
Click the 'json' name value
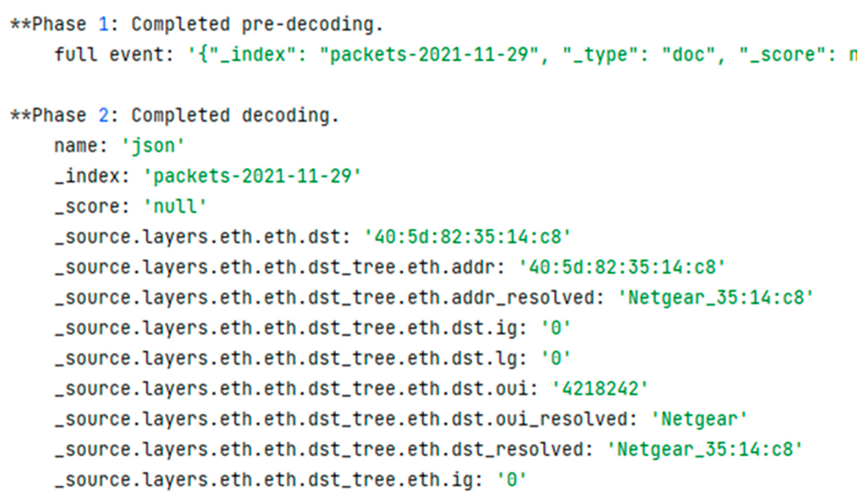click(153, 146)
